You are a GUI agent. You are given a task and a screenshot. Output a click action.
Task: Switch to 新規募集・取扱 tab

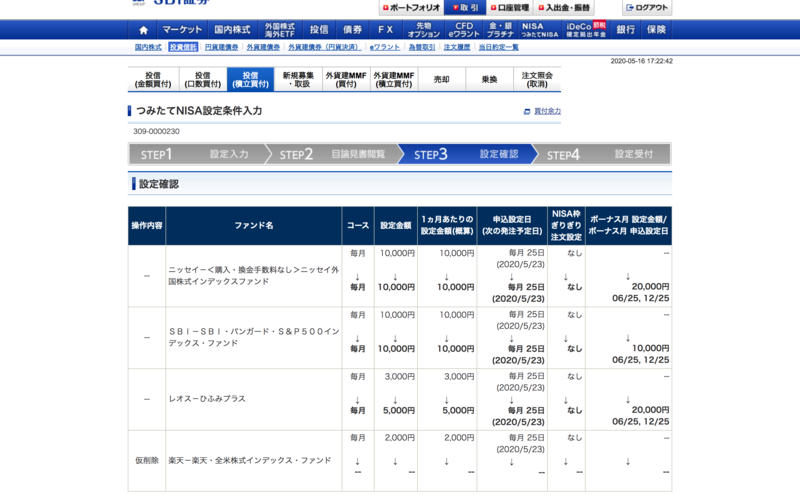298,80
